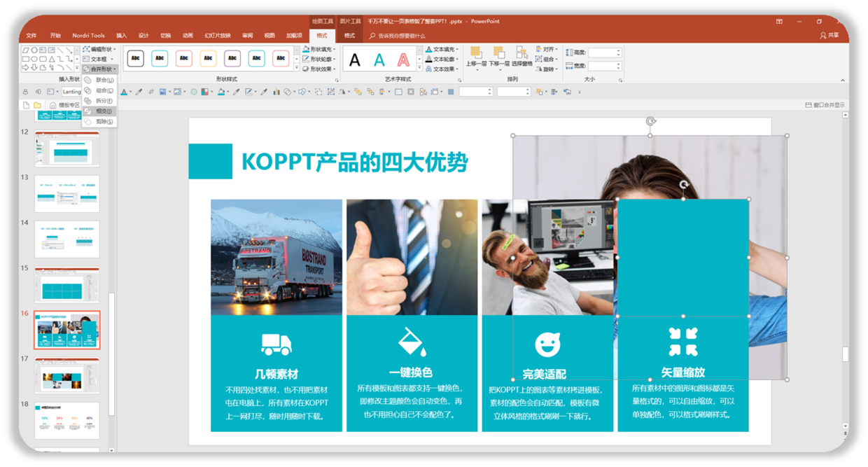Open 文本填充 dropdown

(442, 50)
